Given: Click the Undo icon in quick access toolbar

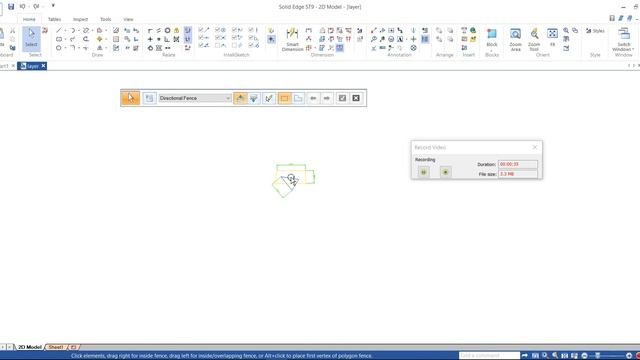Looking at the screenshot, I should pos(22,7).
